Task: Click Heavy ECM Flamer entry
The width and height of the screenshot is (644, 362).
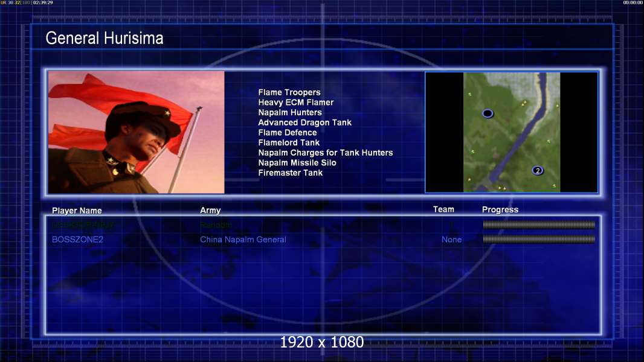Action: tap(295, 103)
